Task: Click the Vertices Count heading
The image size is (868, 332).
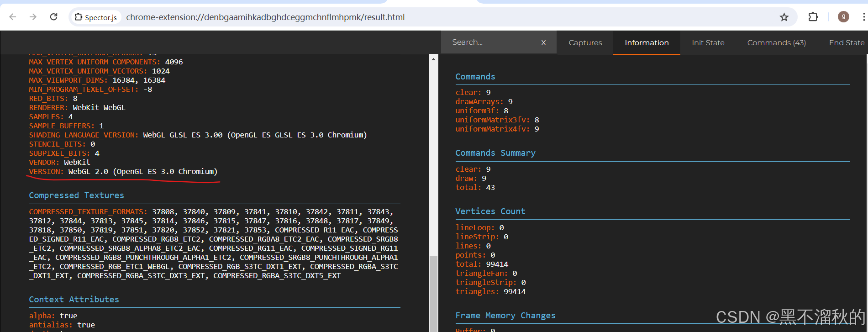Action: (x=490, y=211)
